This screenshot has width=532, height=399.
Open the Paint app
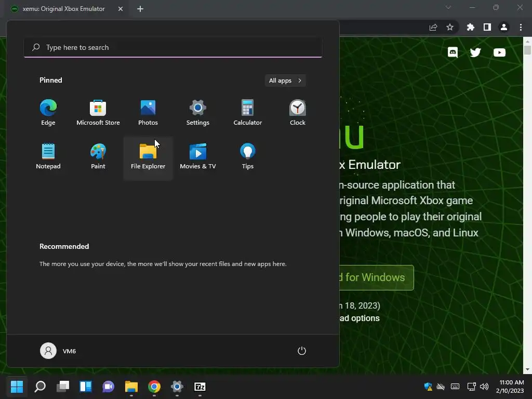(x=98, y=156)
